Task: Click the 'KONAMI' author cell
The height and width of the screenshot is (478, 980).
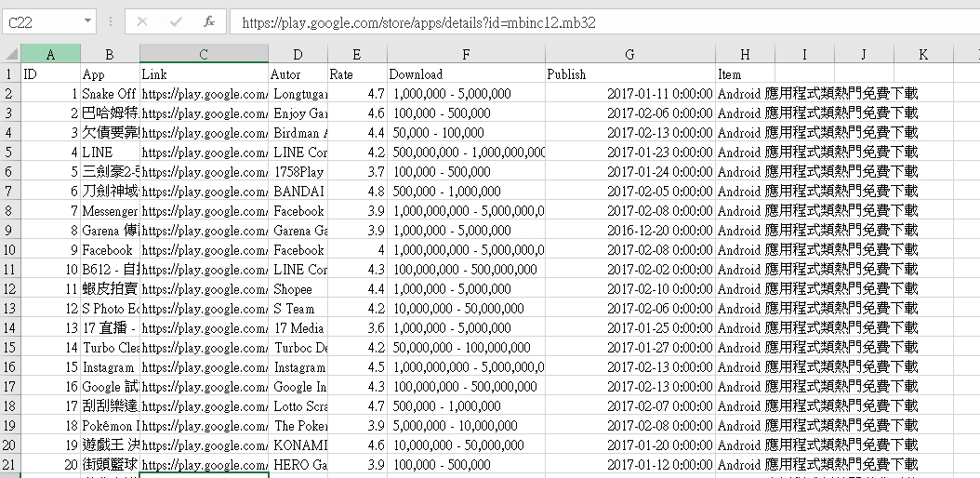Action: tap(298, 445)
